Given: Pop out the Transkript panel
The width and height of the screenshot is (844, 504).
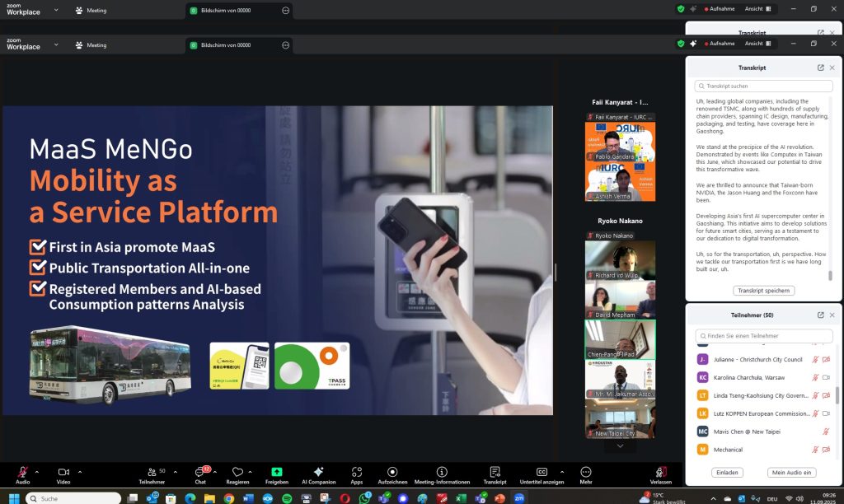Looking at the screenshot, I should 821,68.
